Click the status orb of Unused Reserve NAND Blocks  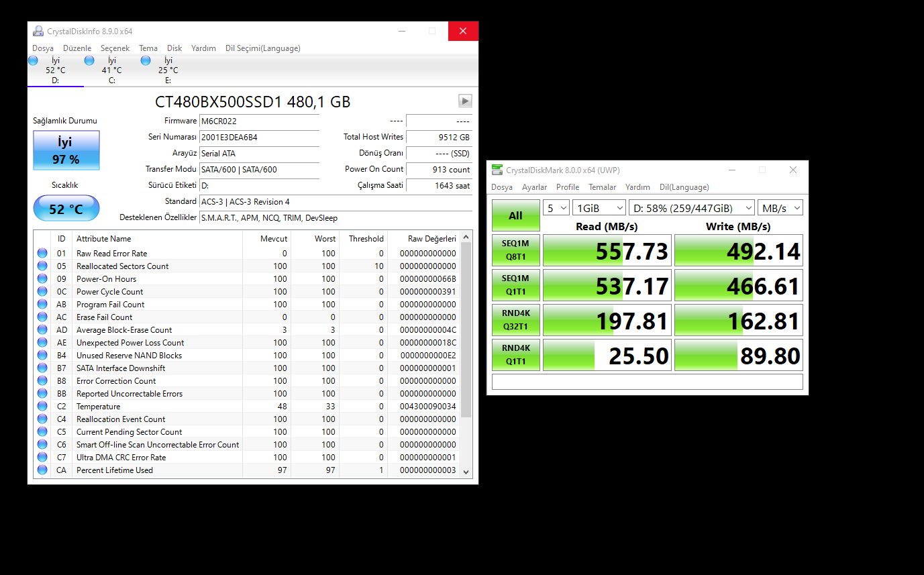click(42, 355)
